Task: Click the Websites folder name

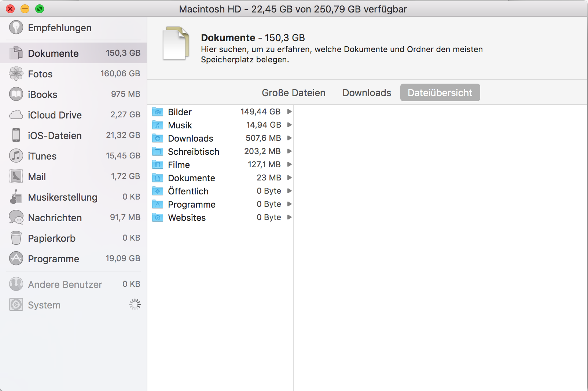Action: 187,218
